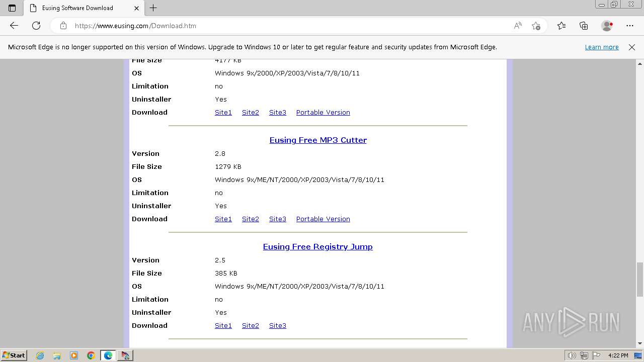Viewport: 644px width, 362px height.
Task: Refresh the current page
Action: coord(36,26)
